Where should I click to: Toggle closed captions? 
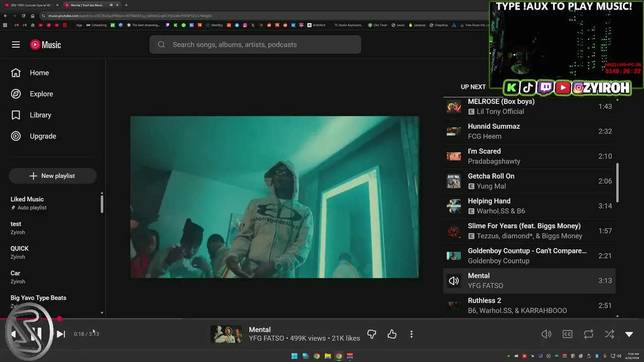pos(568,334)
